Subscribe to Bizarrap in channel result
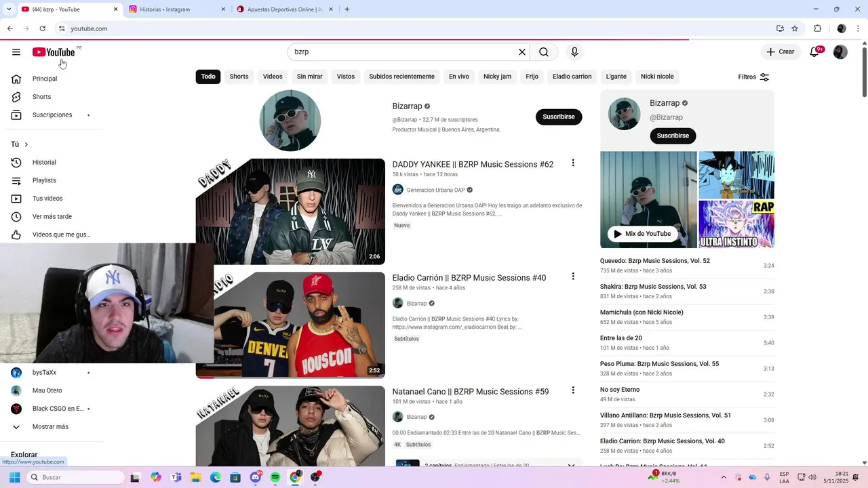Viewport: 868px width, 488px height. tap(559, 117)
